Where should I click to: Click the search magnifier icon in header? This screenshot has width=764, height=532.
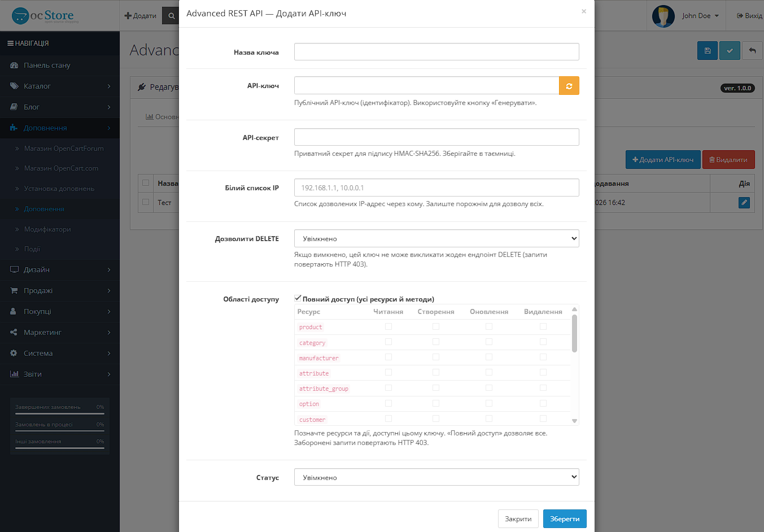point(172,16)
